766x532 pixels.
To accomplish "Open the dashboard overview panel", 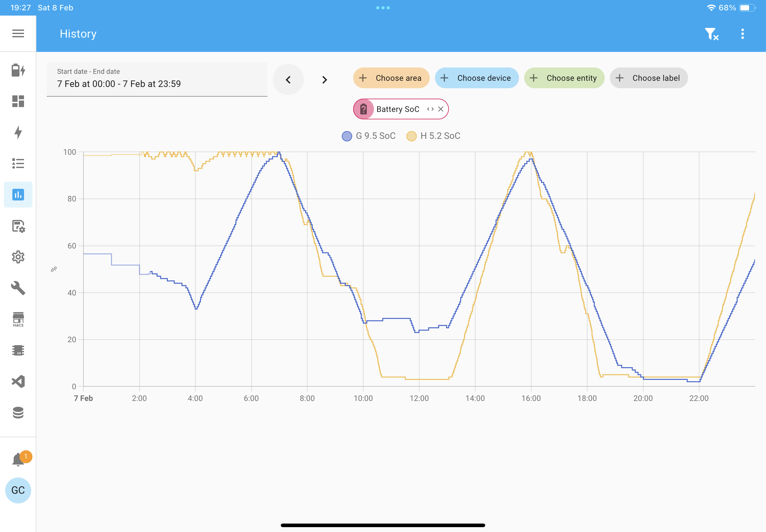I will coord(18,101).
